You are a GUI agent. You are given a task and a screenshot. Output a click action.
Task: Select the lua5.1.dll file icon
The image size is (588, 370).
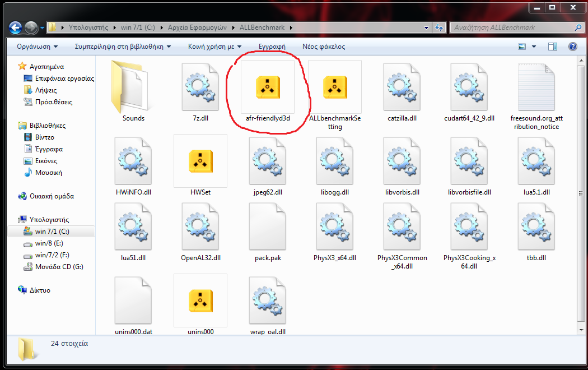coord(536,161)
